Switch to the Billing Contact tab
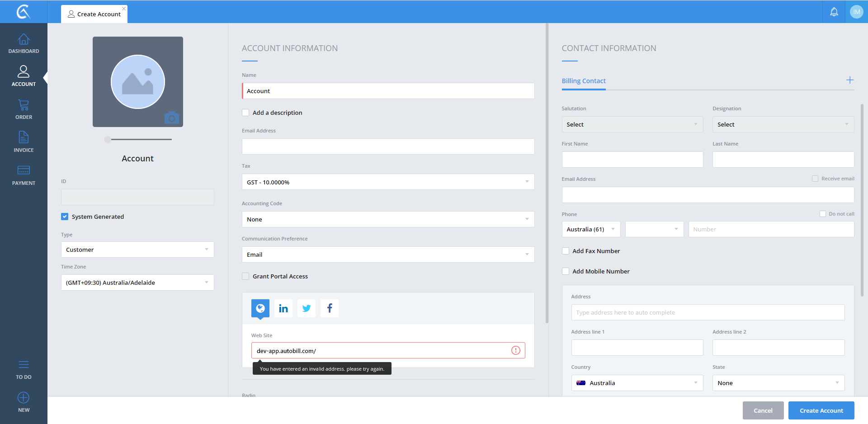Screen dimensions: 868x424 click(x=583, y=81)
